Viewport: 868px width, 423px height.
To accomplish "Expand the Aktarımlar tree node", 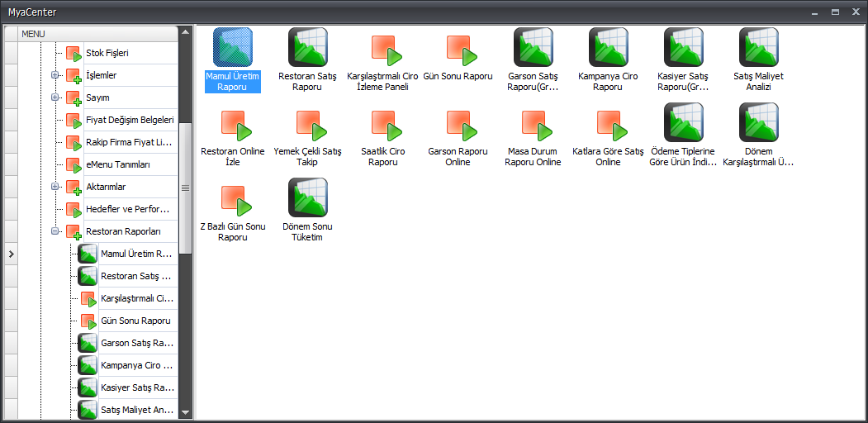I will [55, 187].
